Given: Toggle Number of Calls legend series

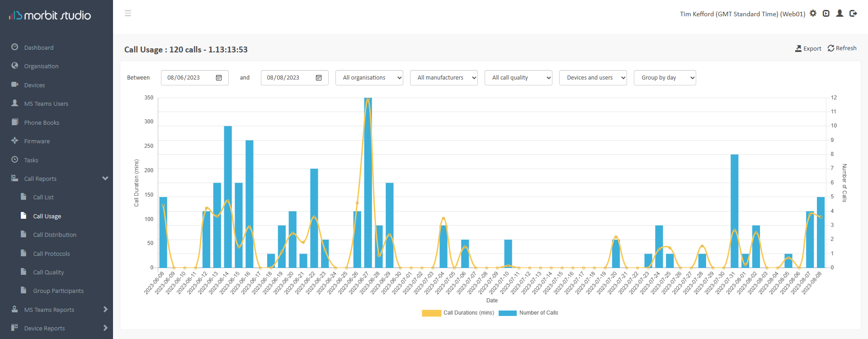Looking at the screenshot, I should tap(528, 313).
